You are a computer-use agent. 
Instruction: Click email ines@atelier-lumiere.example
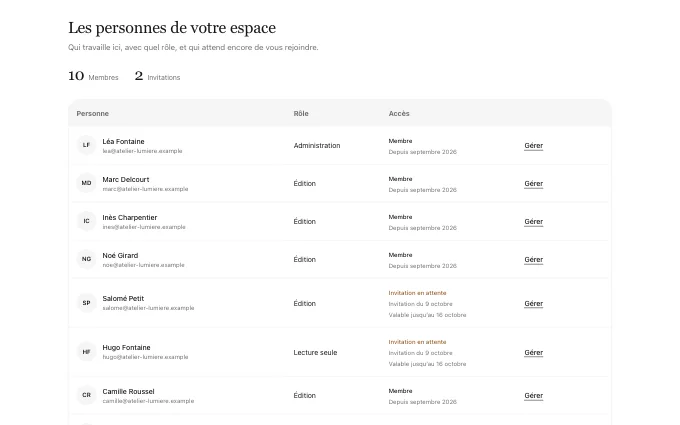144,227
